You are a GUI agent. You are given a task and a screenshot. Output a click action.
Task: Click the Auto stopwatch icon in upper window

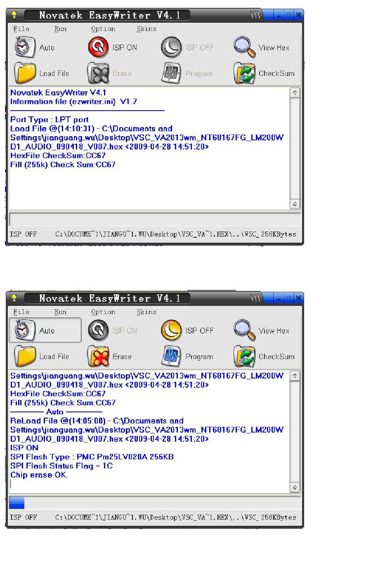click(25, 47)
